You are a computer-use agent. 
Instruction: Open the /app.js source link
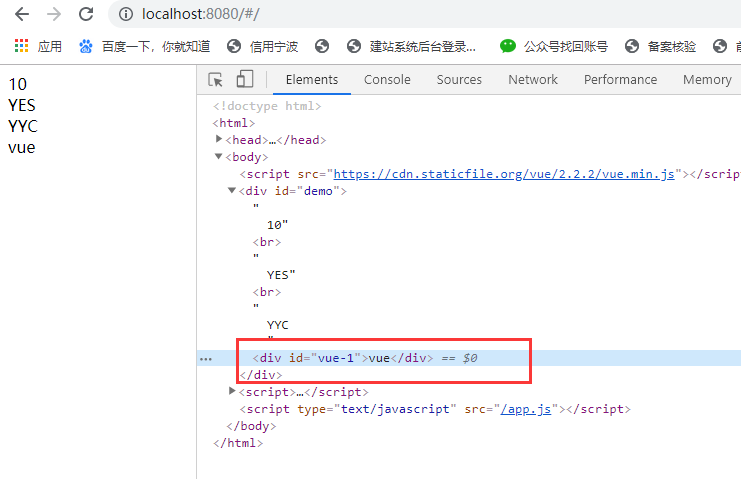pos(526,409)
